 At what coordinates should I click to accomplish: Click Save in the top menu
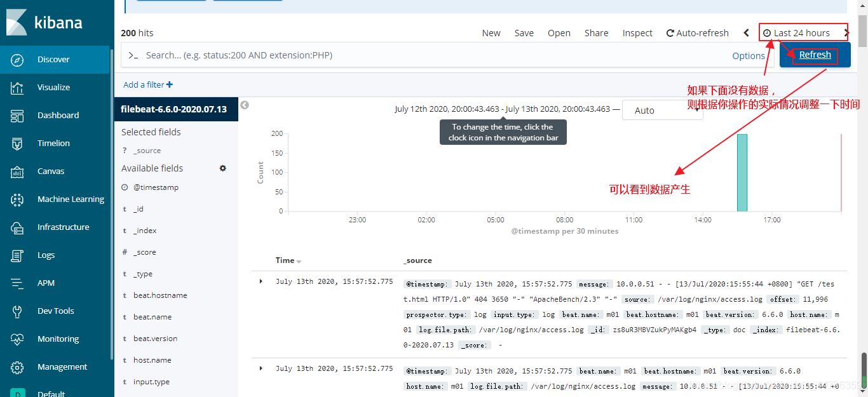click(524, 33)
